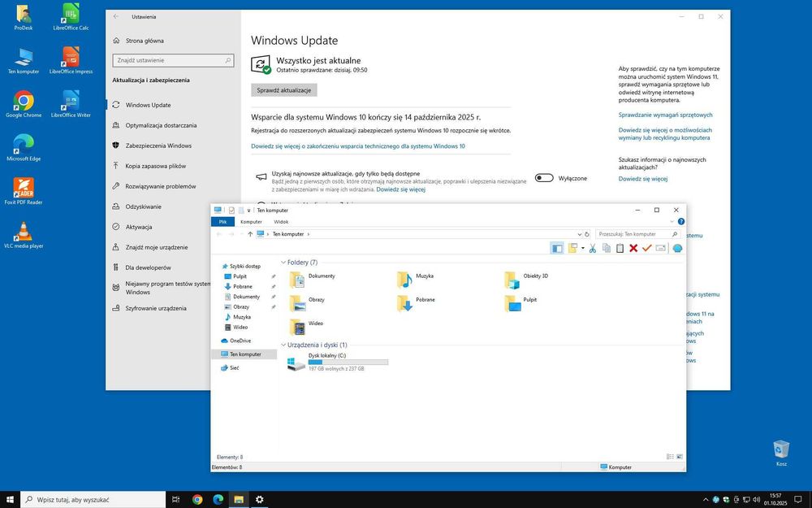This screenshot has width=812, height=508.
Task: Select the Wideo folder in the Foldery section
Action: pos(307,326)
